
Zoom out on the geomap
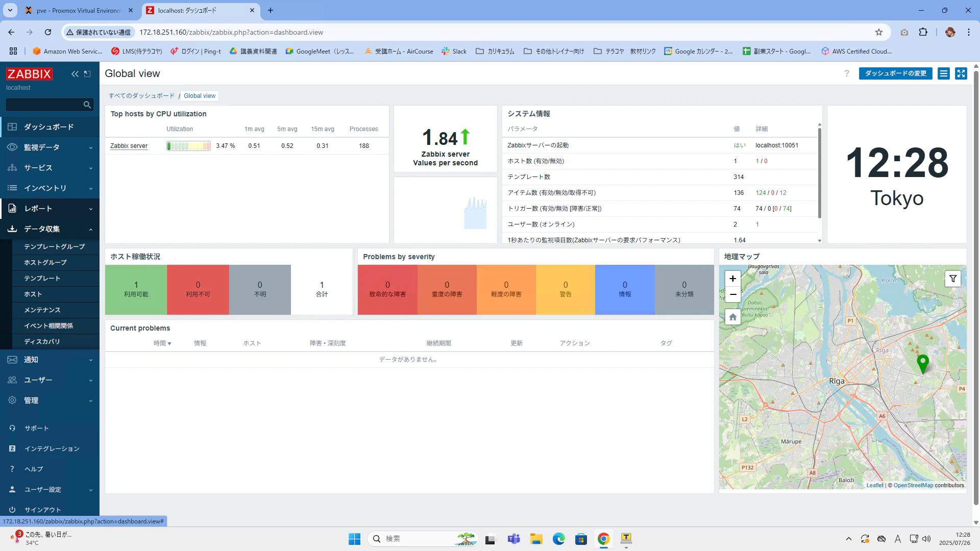tap(733, 294)
